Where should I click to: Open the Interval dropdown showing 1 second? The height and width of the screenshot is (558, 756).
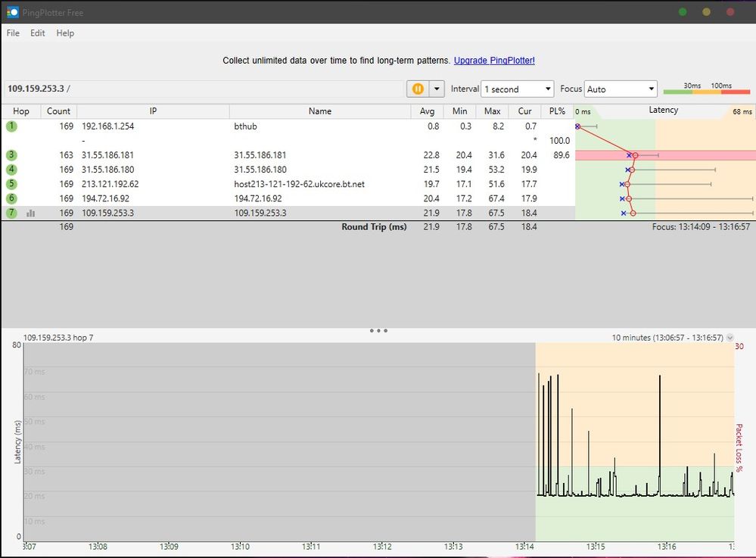click(518, 89)
